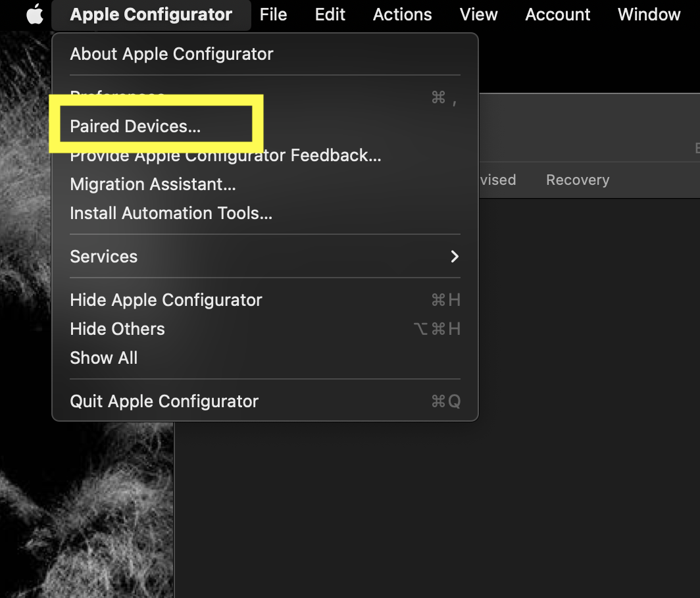Click the Apple Configurator menu title
700x598 pixels.
(x=151, y=14)
